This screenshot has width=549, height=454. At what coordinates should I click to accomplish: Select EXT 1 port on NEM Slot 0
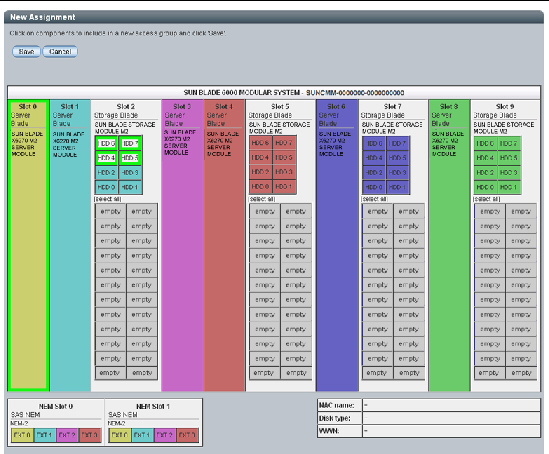pos(45,435)
